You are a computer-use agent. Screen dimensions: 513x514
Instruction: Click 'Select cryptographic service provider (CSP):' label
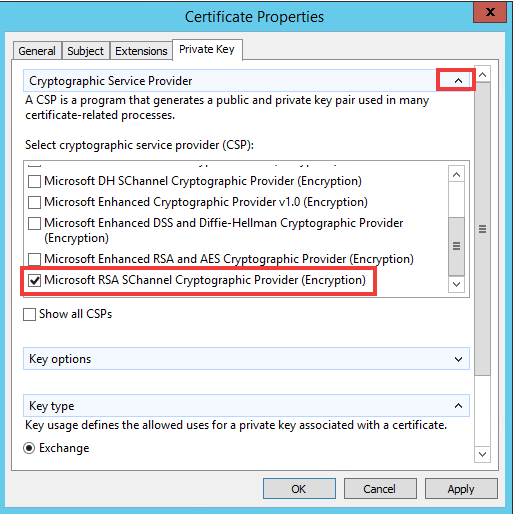pyautogui.click(x=139, y=145)
